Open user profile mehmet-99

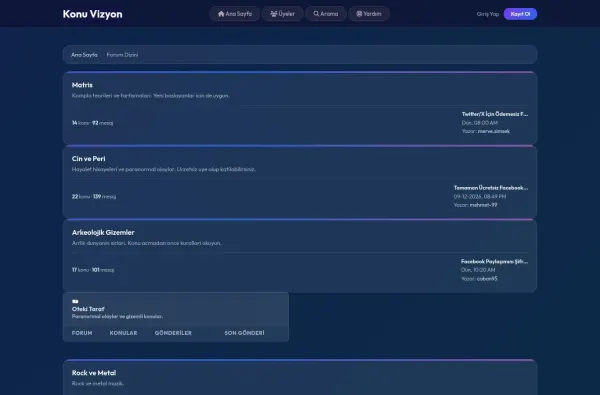483,205
